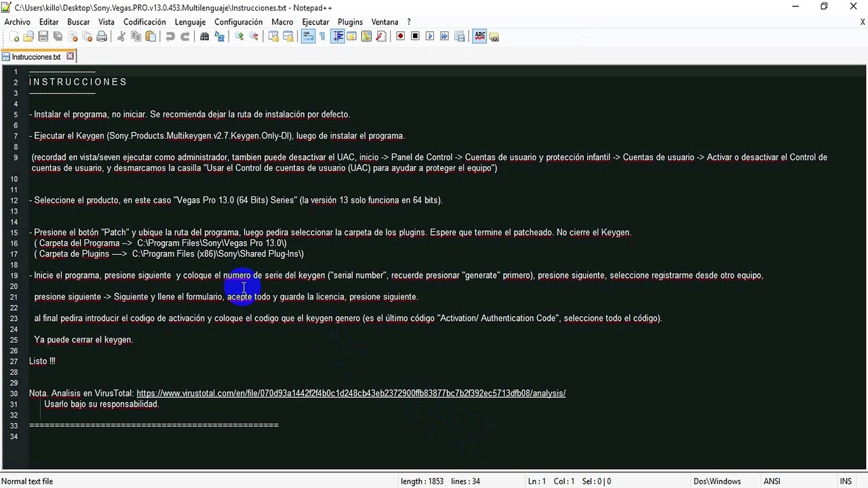Toggle synchronized vertical scrolling
This screenshot has width=868, height=488.
coord(273,37)
